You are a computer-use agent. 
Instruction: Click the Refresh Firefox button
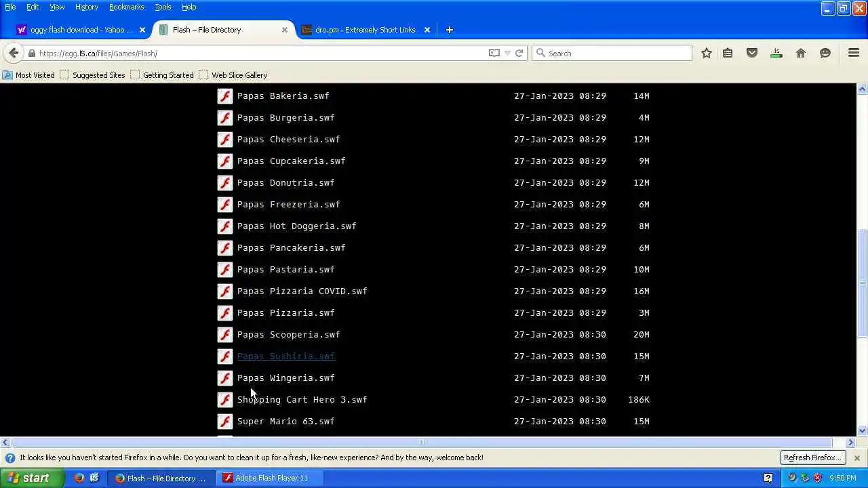point(812,457)
